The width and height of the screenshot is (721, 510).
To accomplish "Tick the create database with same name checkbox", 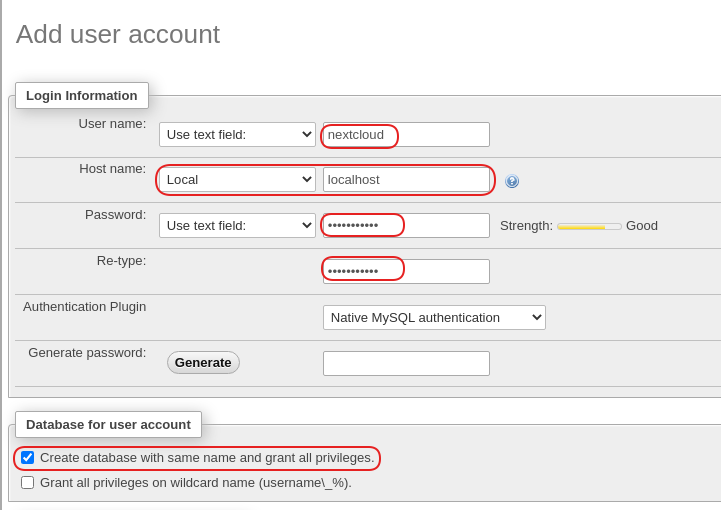I will pos(28,458).
